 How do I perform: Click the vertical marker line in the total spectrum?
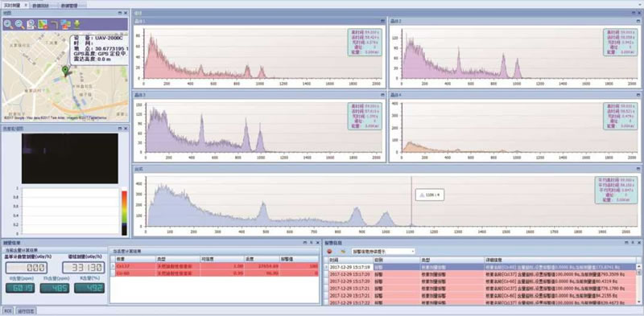tap(411, 201)
